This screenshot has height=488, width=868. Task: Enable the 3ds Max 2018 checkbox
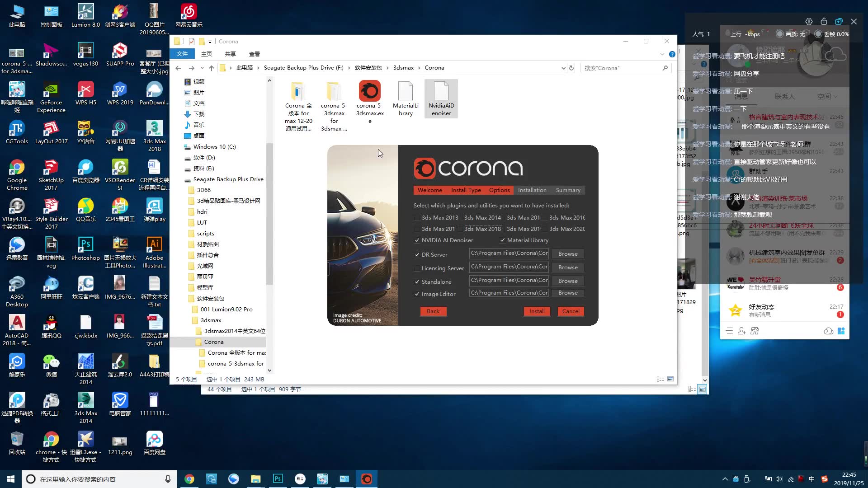click(x=459, y=229)
